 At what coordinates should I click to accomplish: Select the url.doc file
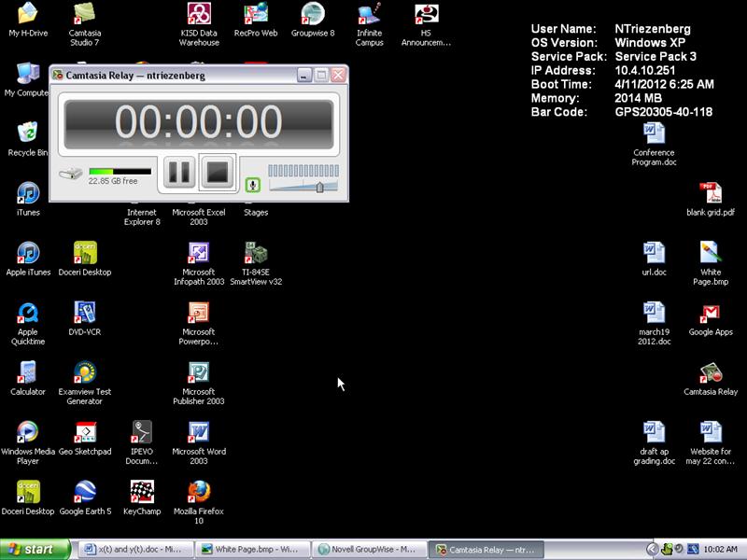(655, 259)
